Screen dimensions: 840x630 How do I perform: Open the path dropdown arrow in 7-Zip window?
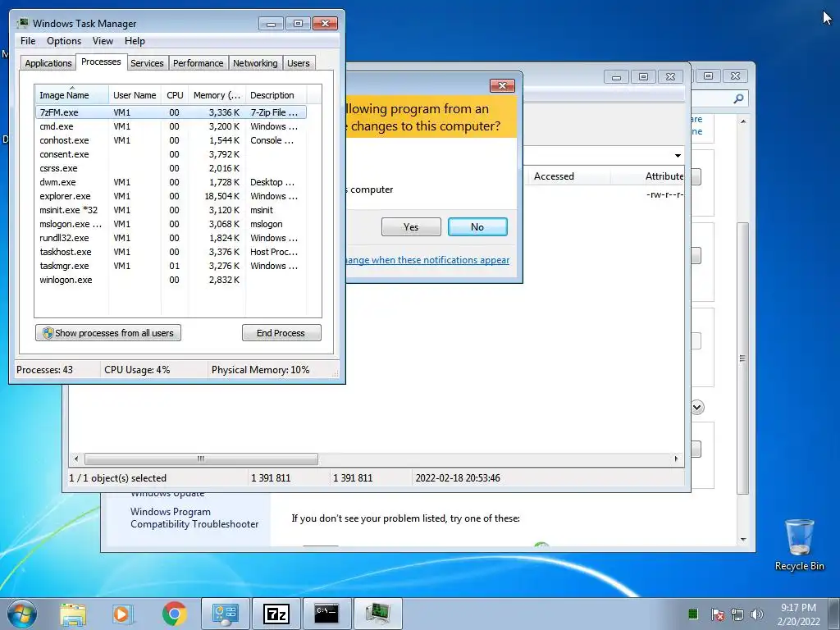(x=678, y=155)
